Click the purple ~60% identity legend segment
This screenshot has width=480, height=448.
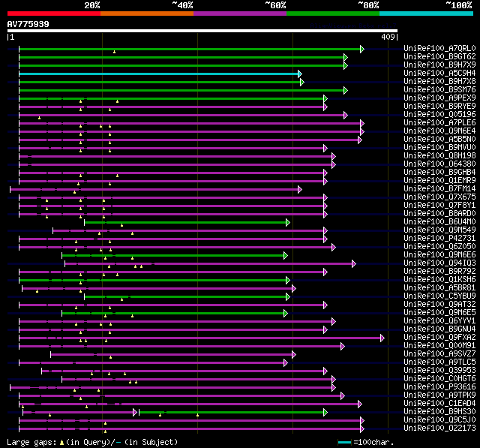[240, 14]
